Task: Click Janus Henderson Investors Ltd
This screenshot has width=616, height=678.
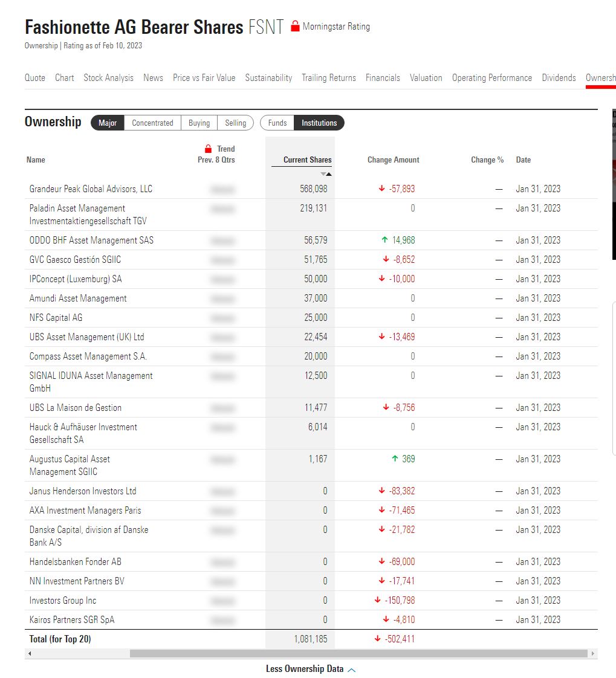Action: tap(83, 491)
